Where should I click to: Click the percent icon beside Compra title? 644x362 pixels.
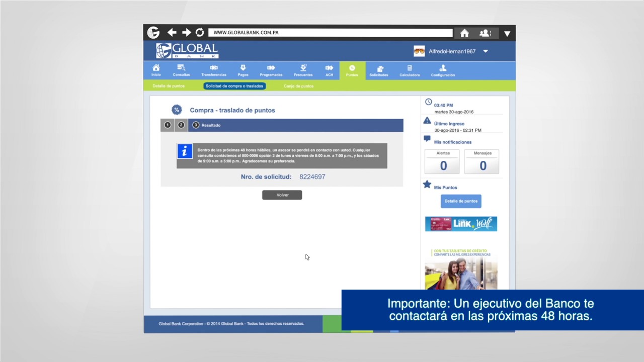click(x=177, y=110)
